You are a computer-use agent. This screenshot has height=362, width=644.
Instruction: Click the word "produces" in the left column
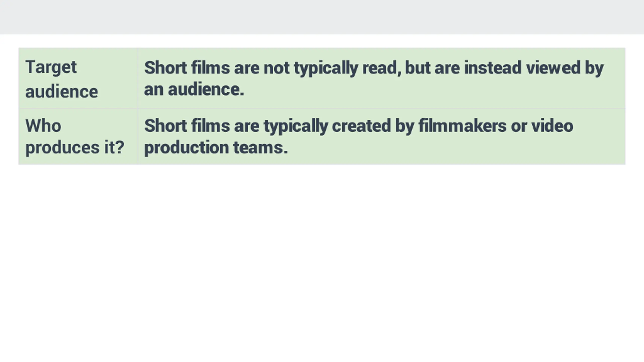[x=63, y=148]
